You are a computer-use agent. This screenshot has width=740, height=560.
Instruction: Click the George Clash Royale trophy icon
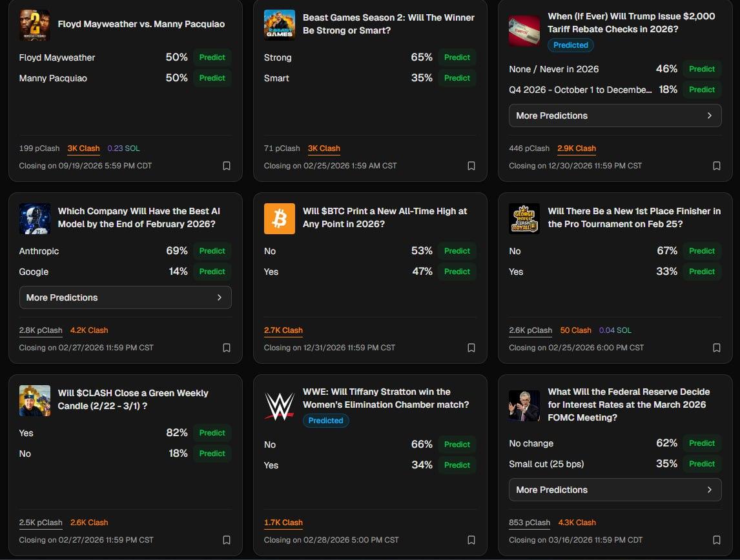524,218
